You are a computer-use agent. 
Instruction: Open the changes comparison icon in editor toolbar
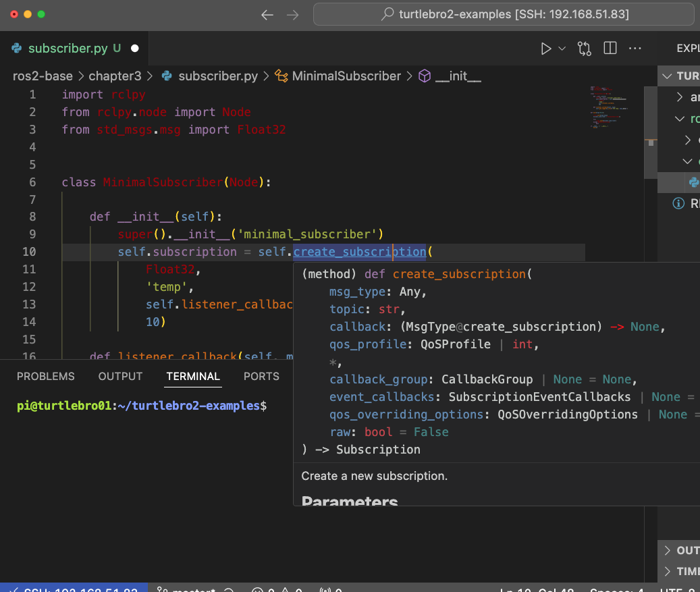pos(585,48)
